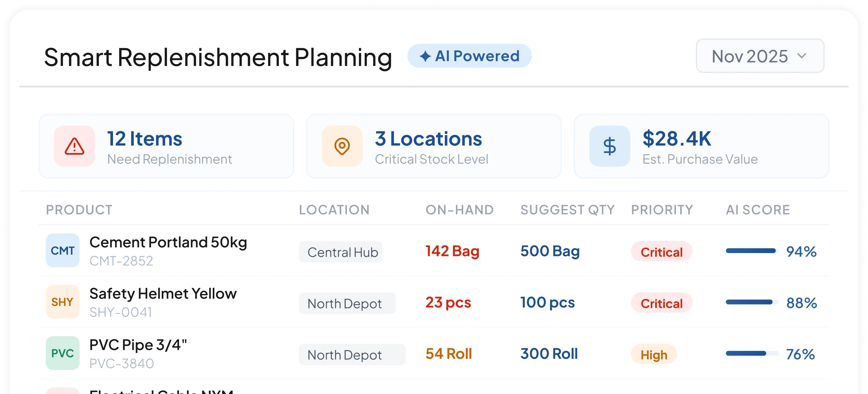
Task: Click the 88% score value
Action: pyautogui.click(x=802, y=303)
